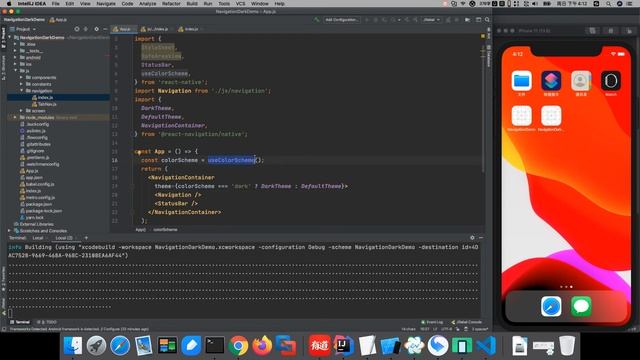Open the VCS menu
Screen dimensions: 640x360
tap(240, 4)
